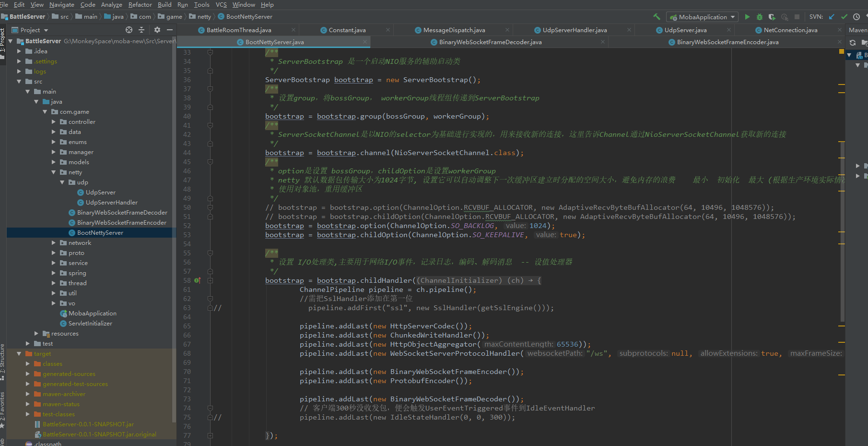Collapse the target folder
The width and height of the screenshot is (868, 446).
click(19, 354)
